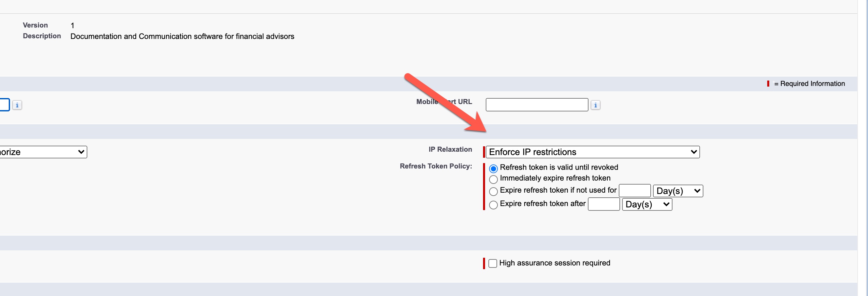Click the 'Immediately expire refresh token' label text
This screenshot has width=868, height=296.
(x=555, y=178)
